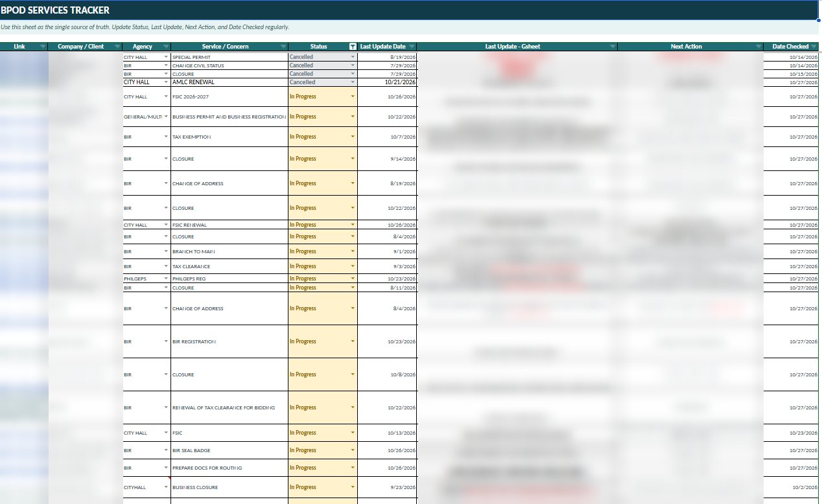
Task: Select the Last Update - Gsheet header cell
Action: (x=517, y=47)
